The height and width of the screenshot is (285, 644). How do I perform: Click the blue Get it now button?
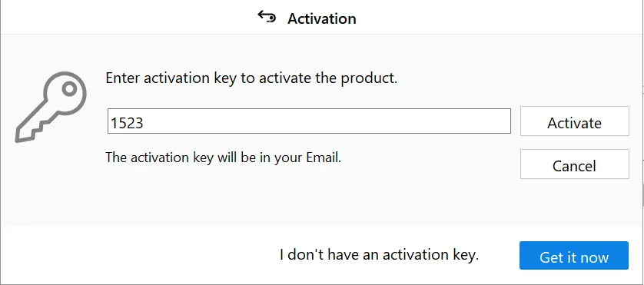[574, 256]
